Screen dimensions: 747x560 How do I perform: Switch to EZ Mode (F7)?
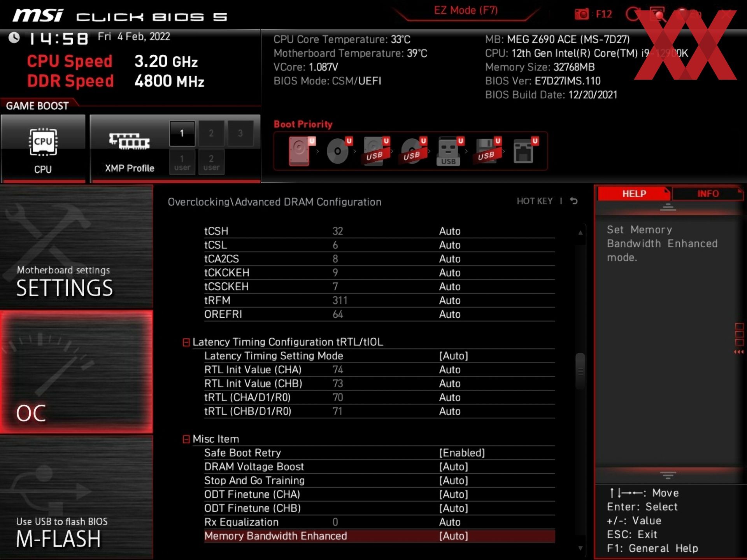[466, 10]
